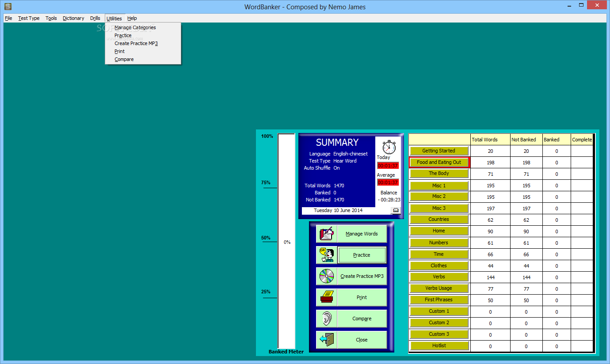Click the Print button in the panel
610x364 pixels.
click(x=362, y=297)
